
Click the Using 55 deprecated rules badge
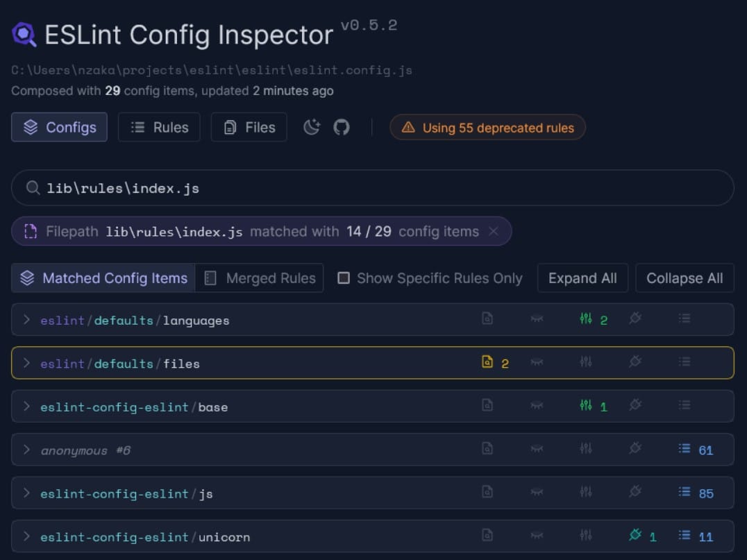(488, 127)
